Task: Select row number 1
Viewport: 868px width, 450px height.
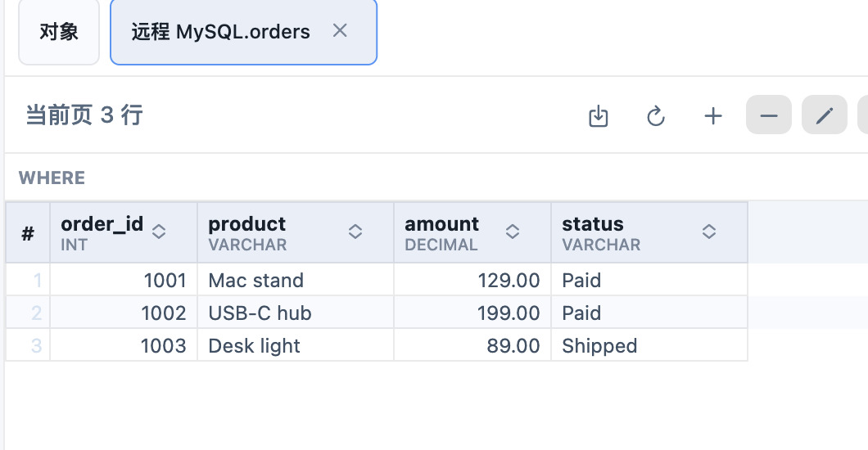Action: [x=28, y=280]
